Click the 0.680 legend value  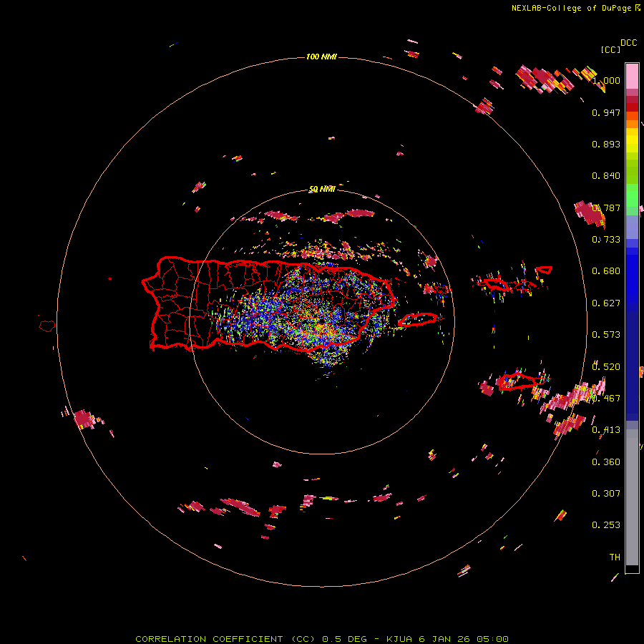click(x=606, y=271)
